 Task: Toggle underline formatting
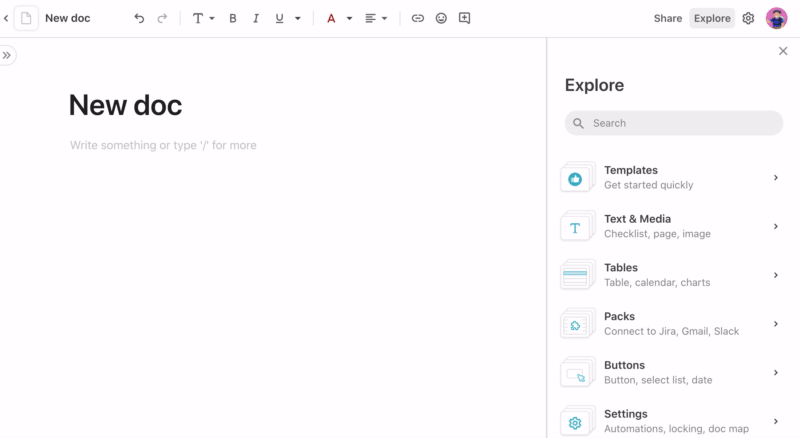(x=279, y=18)
